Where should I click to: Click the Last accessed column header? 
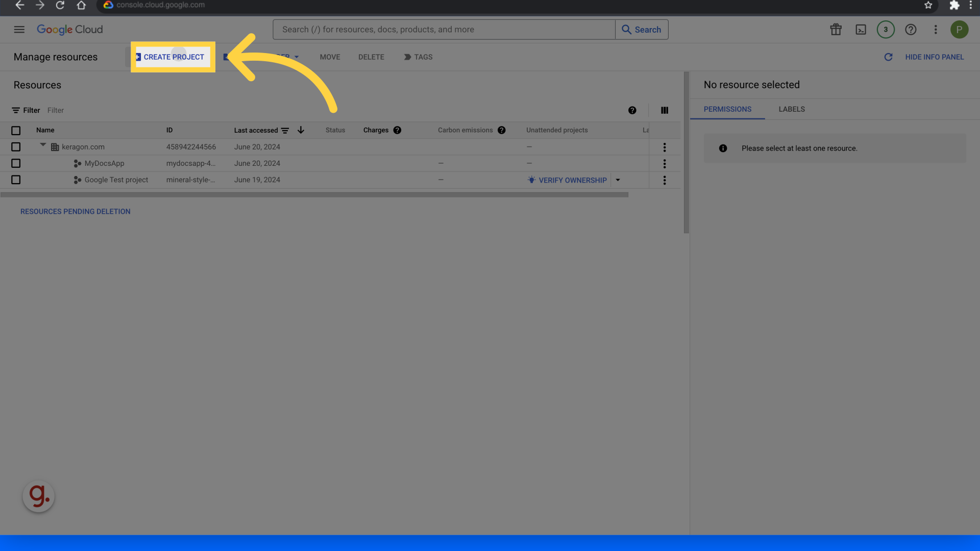pos(256,131)
